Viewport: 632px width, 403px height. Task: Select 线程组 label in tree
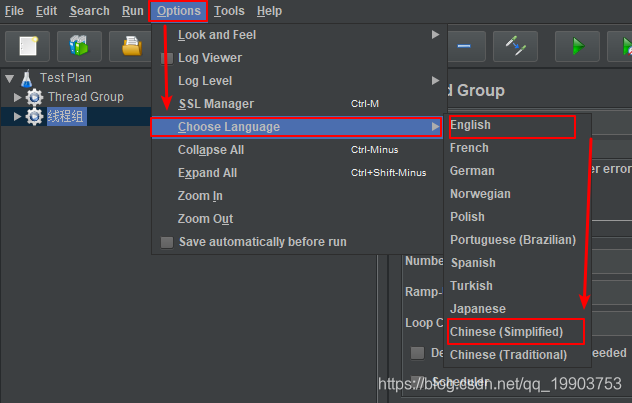coord(66,116)
